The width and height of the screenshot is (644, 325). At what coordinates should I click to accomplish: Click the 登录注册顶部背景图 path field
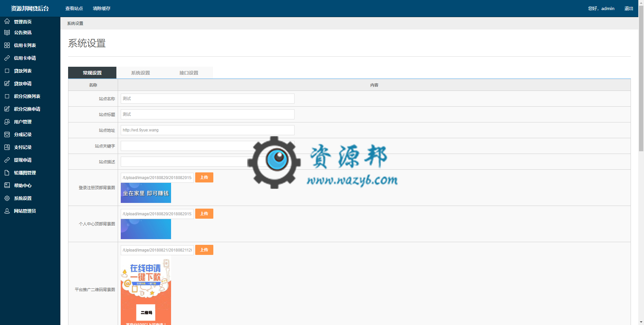tap(157, 178)
